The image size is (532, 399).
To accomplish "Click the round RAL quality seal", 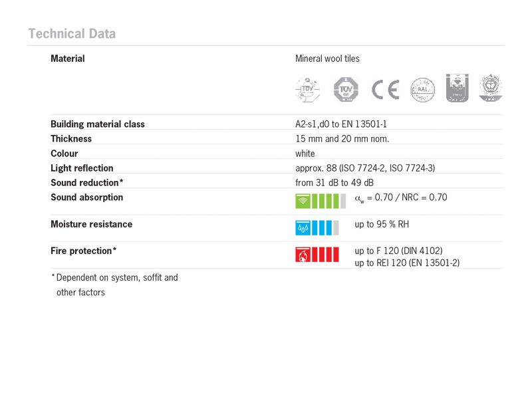I will point(423,89).
